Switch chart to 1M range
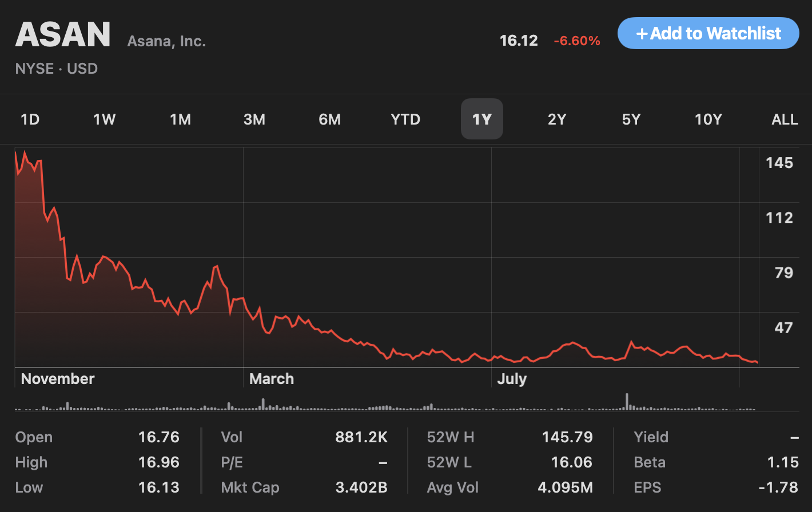The width and height of the screenshot is (812, 512). coord(180,119)
